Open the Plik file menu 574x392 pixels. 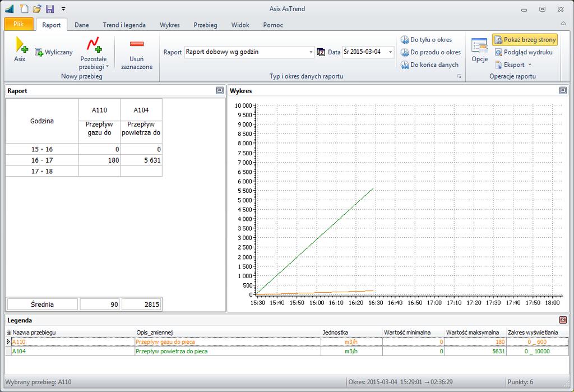(18, 24)
